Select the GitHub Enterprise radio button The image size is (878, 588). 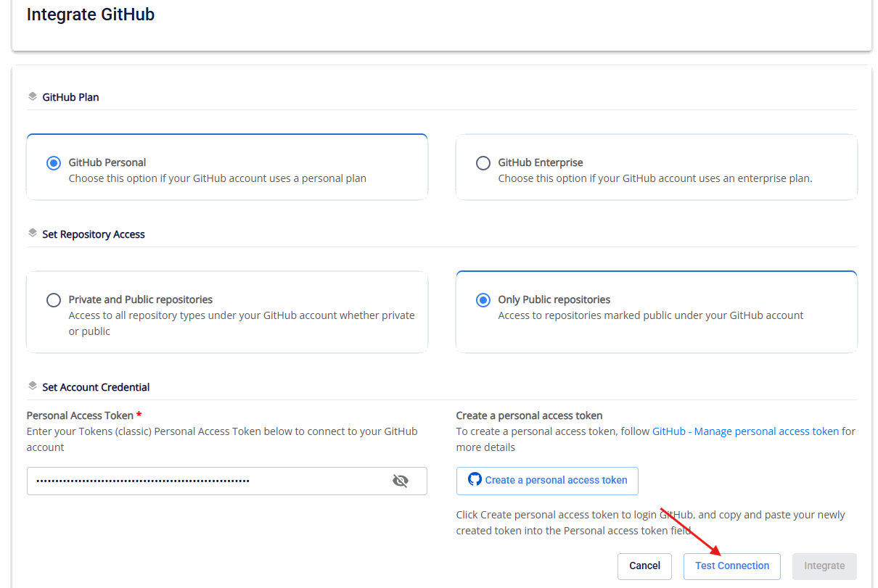click(483, 163)
